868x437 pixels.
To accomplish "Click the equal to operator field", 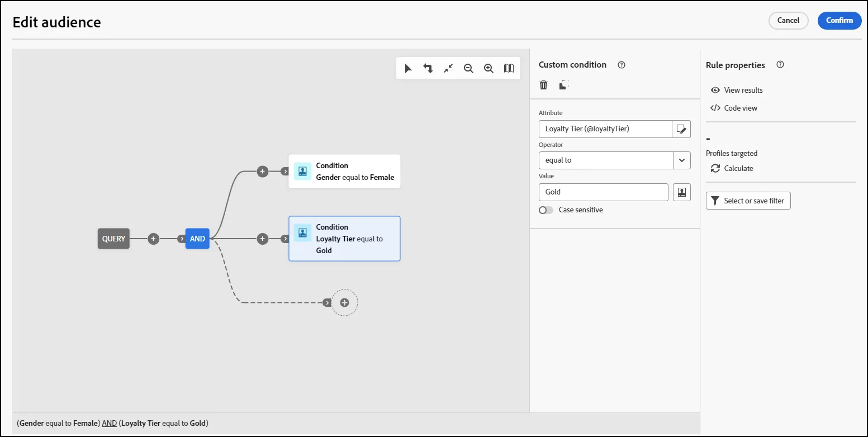I will pyautogui.click(x=606, y=160).
